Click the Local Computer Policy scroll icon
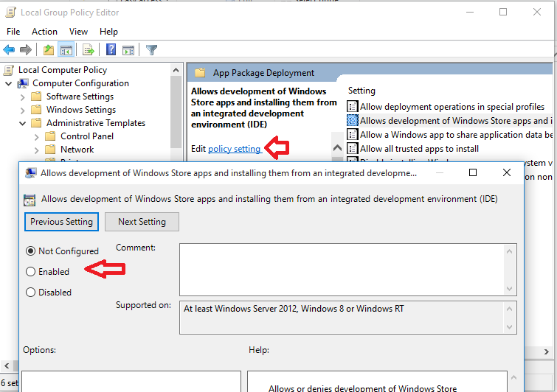The width and height of the screenshot is (557, 392). click(9, 70)
